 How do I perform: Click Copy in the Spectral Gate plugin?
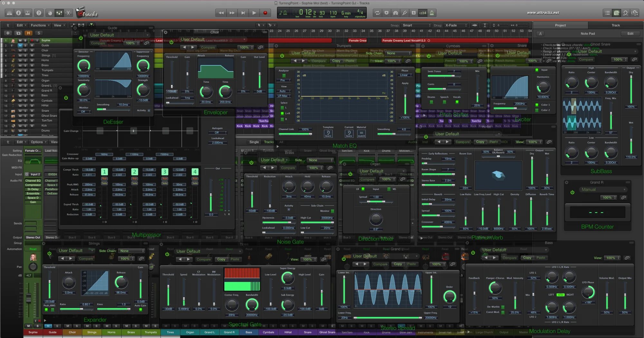pos(221,259)
